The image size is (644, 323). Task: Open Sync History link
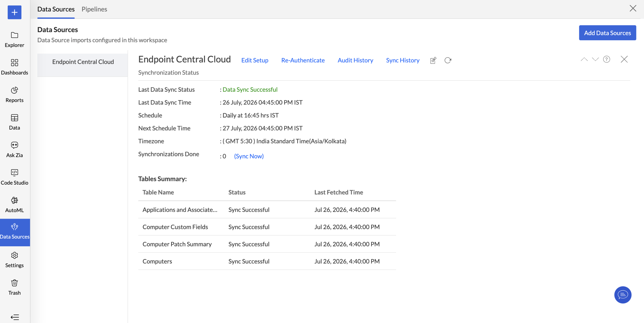pos(403,60)
